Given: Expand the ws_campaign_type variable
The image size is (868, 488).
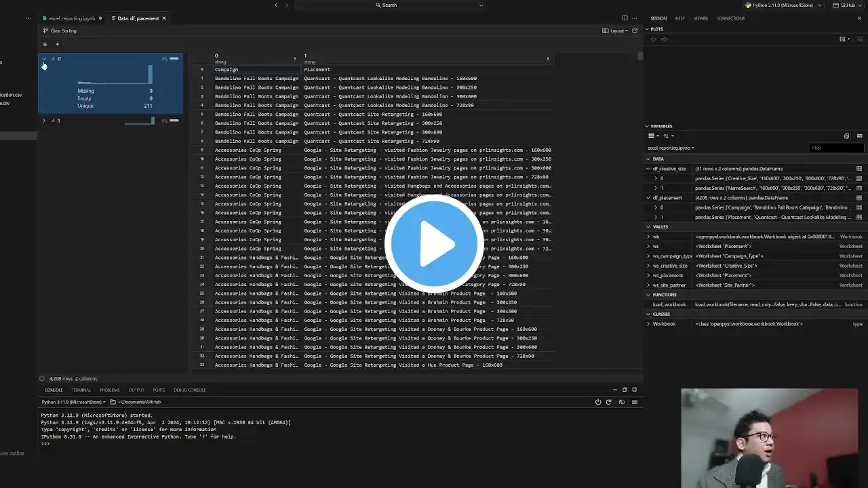Looking at the screenshot, I should [648, 256].
